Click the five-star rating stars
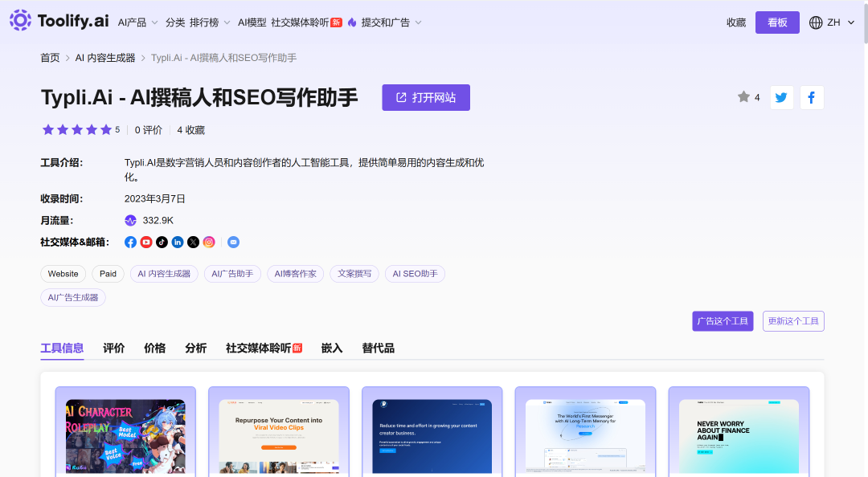The height and width of the screenshot is (477, 868). coord(77,129)
